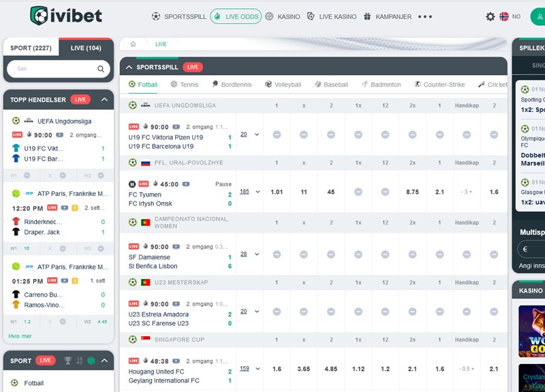The height and width of the screenshot is (392, 545).
Task: Click the pause icon on FC Tyumen match
Action: point(132,184)
